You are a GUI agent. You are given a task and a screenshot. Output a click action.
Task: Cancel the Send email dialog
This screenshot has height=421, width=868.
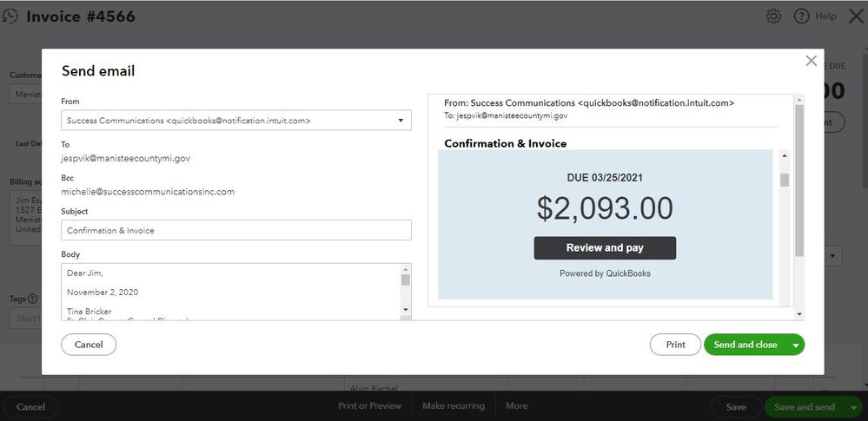[x=89, y=345]
